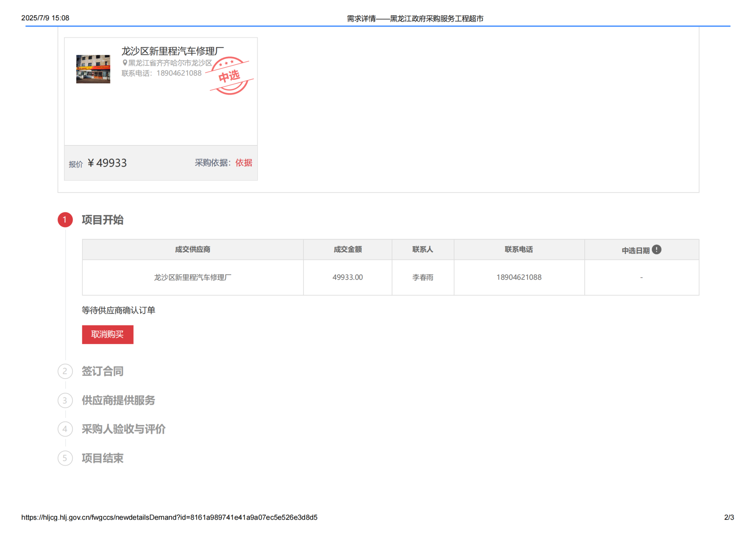Select the 项目开始 step heading

point(103,220)
